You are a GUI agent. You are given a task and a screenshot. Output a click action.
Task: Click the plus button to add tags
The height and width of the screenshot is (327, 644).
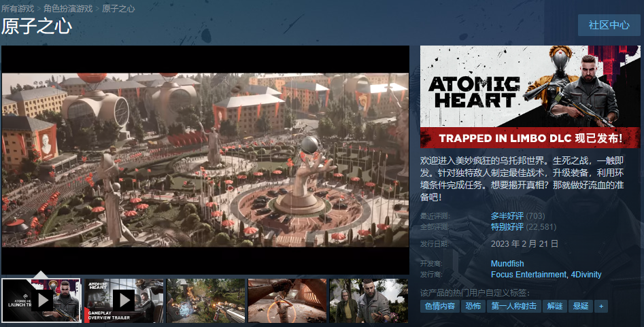click(601, 306)
